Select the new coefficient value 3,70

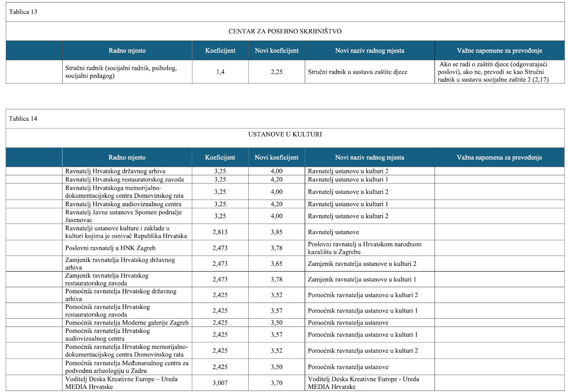pyautogui.click(x=277, y=383)
